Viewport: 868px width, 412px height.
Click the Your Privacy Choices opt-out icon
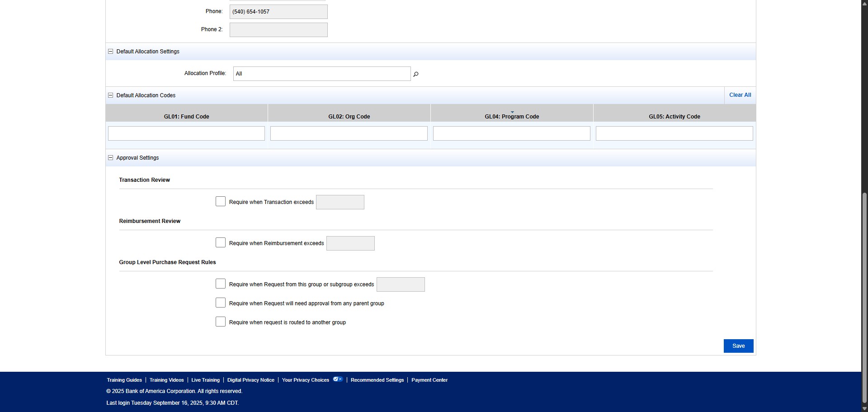pyautogui.click(x=338, y=379)
